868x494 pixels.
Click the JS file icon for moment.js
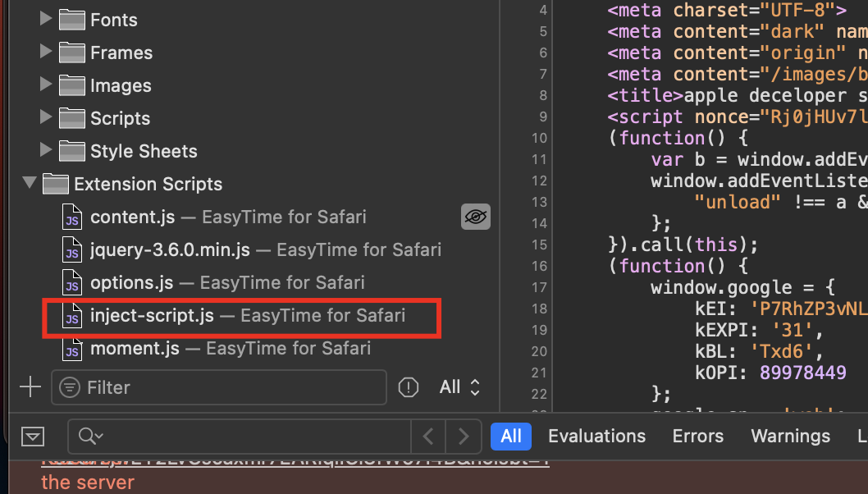tap(73, 350)
